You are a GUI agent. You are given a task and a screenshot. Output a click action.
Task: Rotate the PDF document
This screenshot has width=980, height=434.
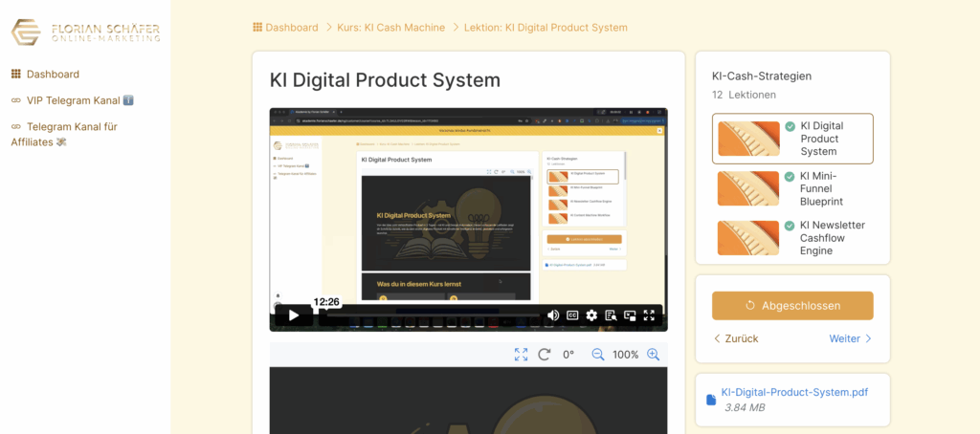pos(544,355)
